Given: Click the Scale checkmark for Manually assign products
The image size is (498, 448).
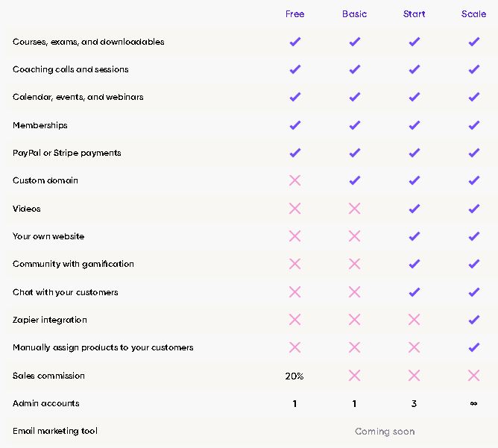Looking at the screenshot, I should click(x=474, y=347).
